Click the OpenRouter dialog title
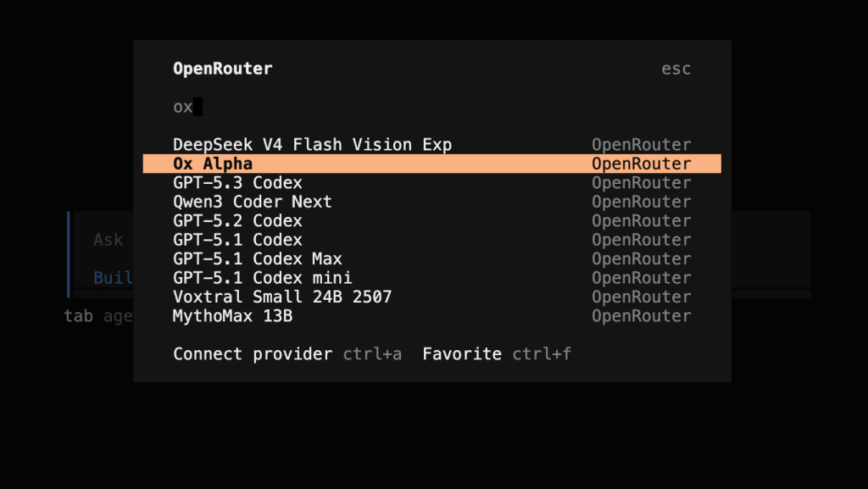868x489 pixels. (x=223, y=69)
